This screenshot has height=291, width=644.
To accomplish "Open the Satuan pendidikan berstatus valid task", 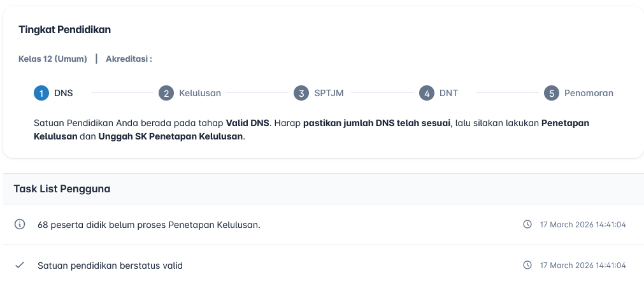I will pyautogui.click(x=110, y=266).
